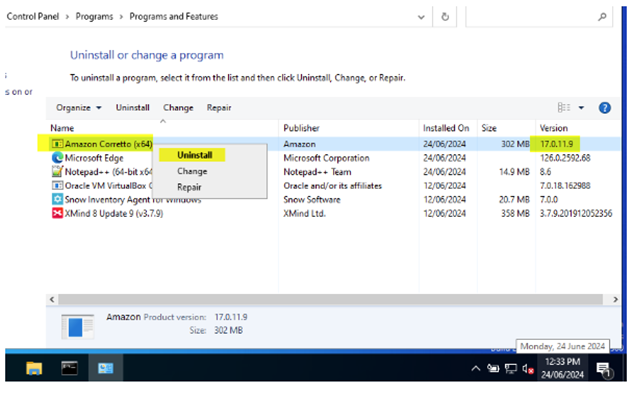The width and height of the screenshot is (632, 393).
Task: Click version 7.0.18.162988 cell
Action: tap(565, 186)
